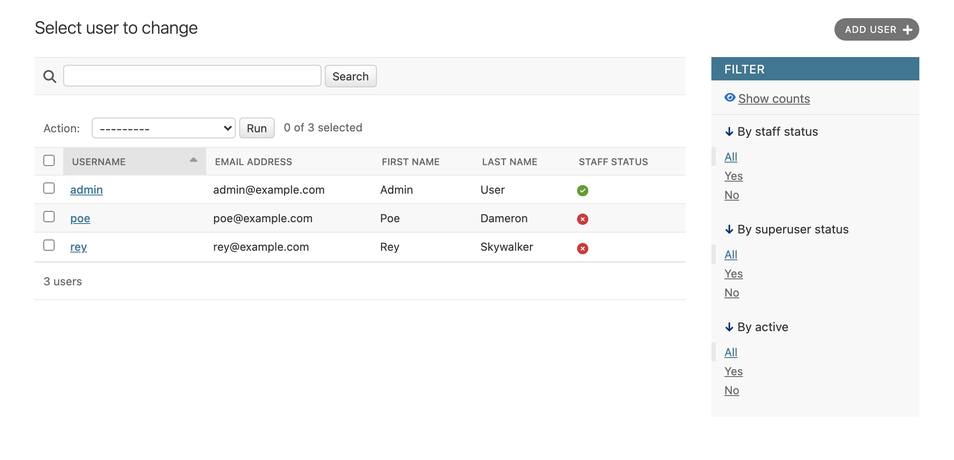This screenshot has width=954, height=460.
Task: Collapse the By staff status filter section
Action: 771,132
